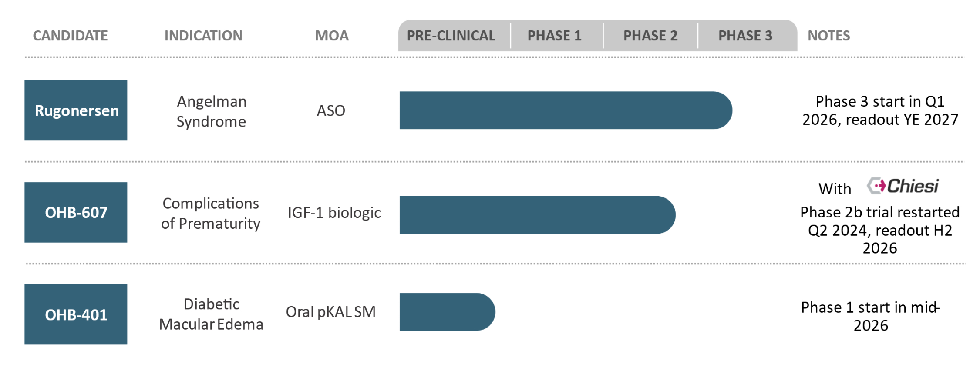Select the Rugonersen candidate box

[x=76, y=110]
